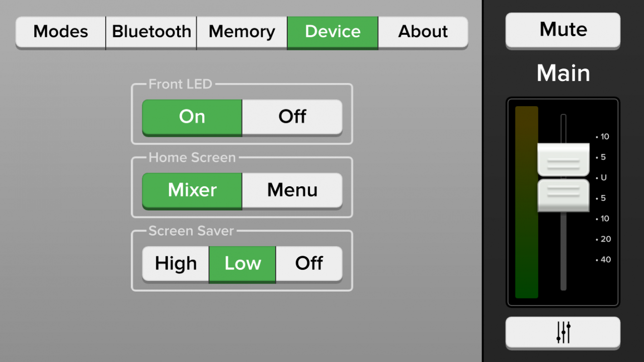Click the 40 mark on fader scale
This screenshot has height=362, width=644.
605,260
